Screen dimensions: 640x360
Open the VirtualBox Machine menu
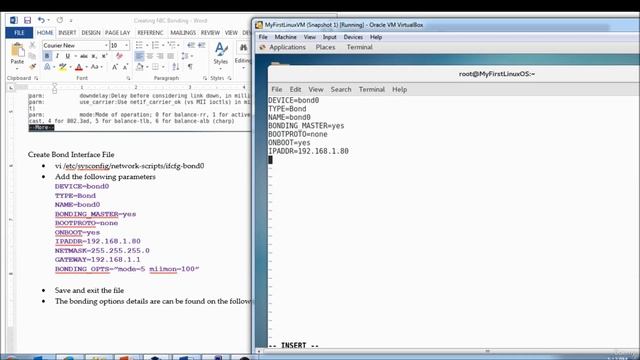click(x=285, y=37)
